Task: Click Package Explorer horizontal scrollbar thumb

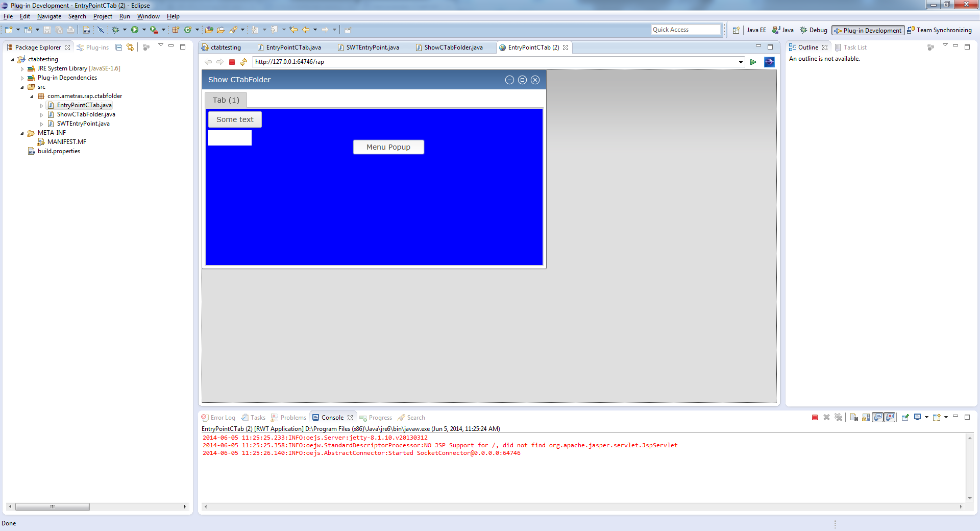Action: point(53,506)
